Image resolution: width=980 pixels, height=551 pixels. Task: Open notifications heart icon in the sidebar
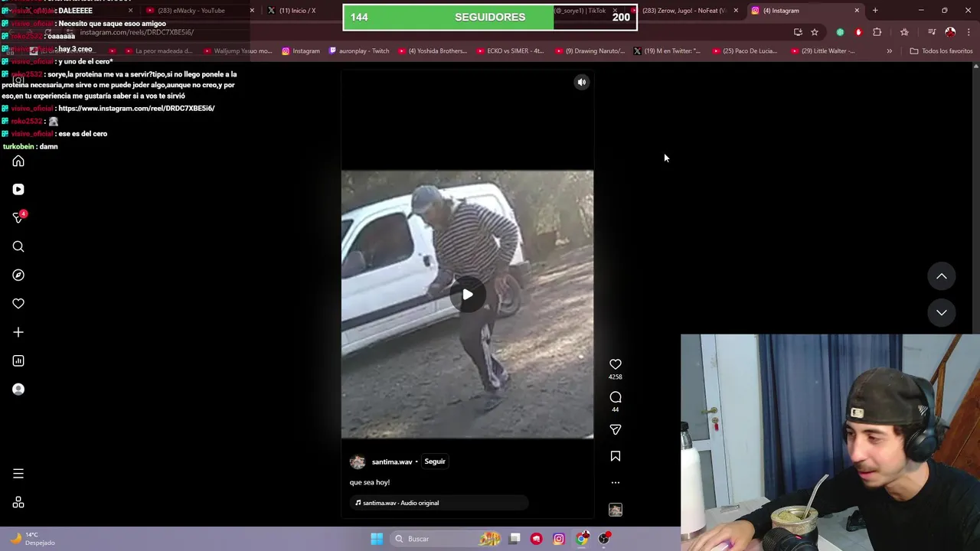click(x=18, y=304)
